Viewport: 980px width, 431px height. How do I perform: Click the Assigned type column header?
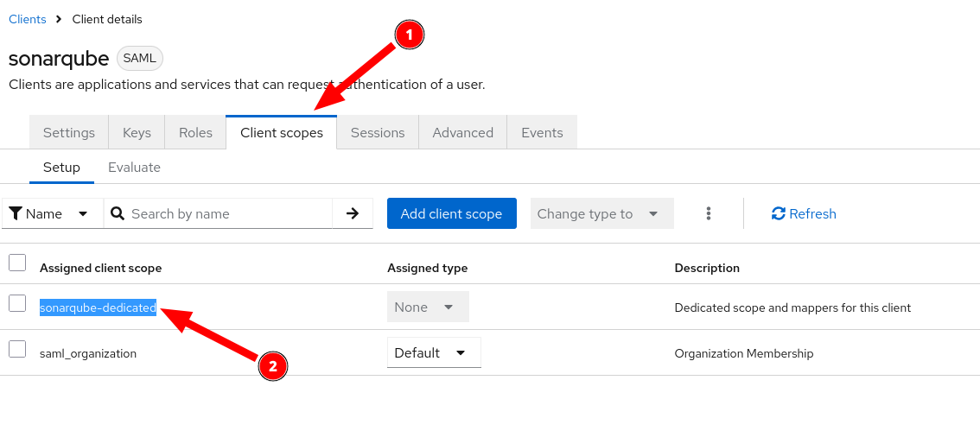pyautogui.click(x=428, y=268)
